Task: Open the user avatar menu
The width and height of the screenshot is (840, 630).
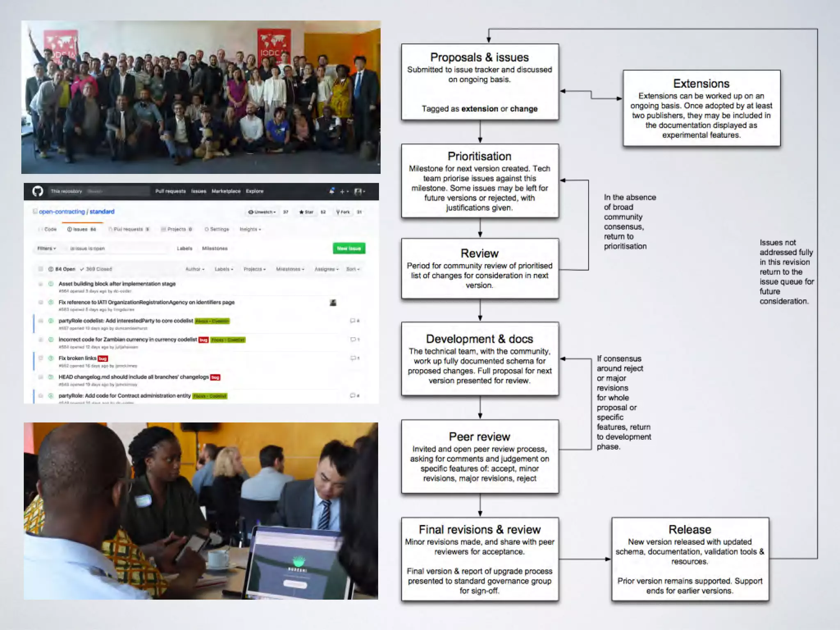Action: [358, 192]
